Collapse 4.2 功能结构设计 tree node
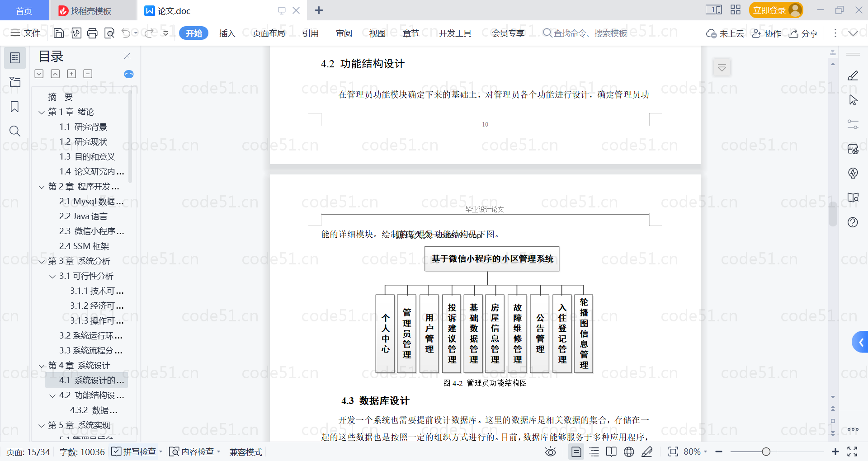This screenshot has height=461, width=868. coord(52,395)
